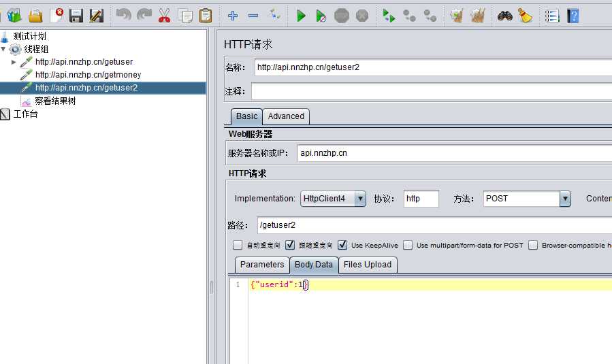
Task: Click Remote Start All icon
Action: click(389, 16)
